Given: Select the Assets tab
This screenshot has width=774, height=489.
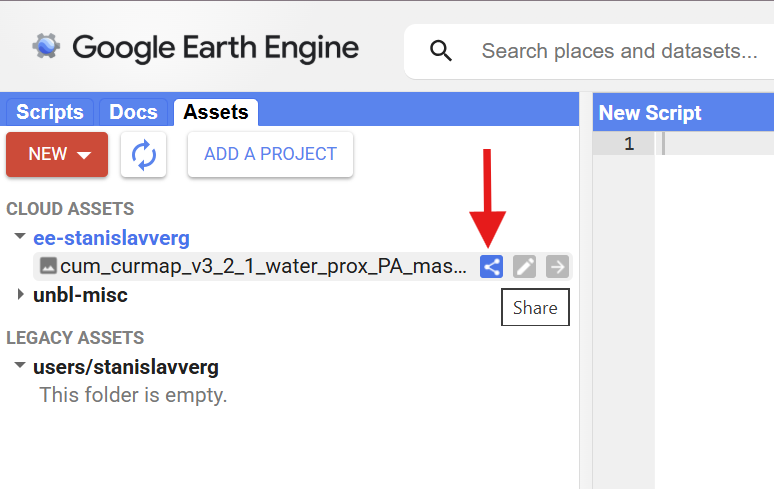Looking at the screenshot, I should tap(215, 112).
